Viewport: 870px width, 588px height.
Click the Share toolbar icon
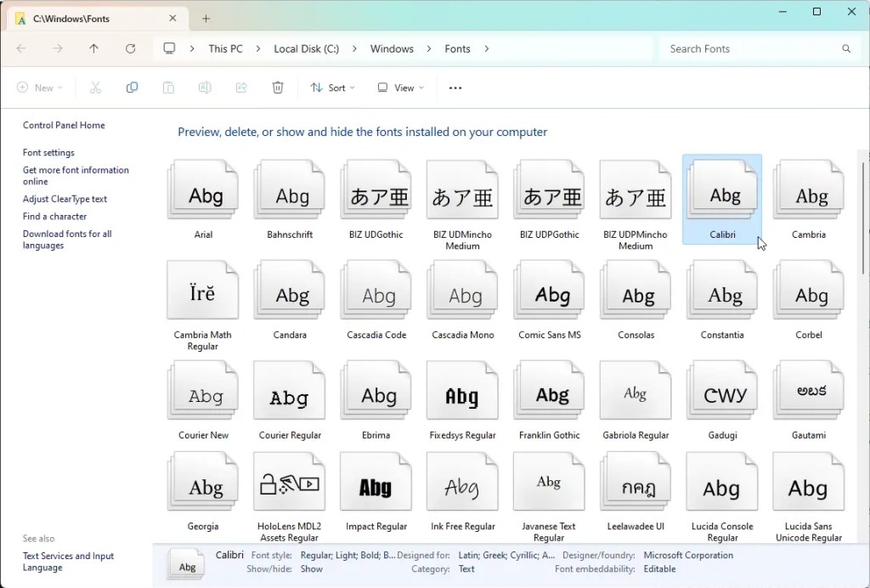click(x=241, y=88)
